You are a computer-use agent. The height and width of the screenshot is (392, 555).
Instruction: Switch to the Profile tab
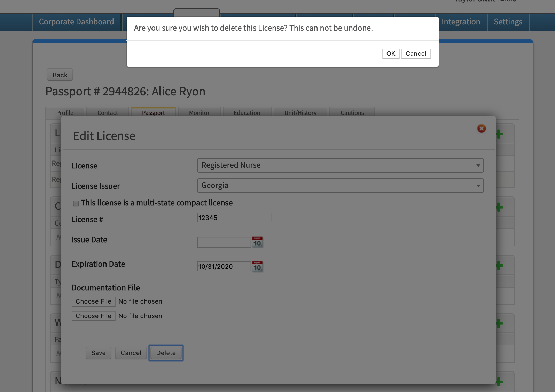coord(65,112)
